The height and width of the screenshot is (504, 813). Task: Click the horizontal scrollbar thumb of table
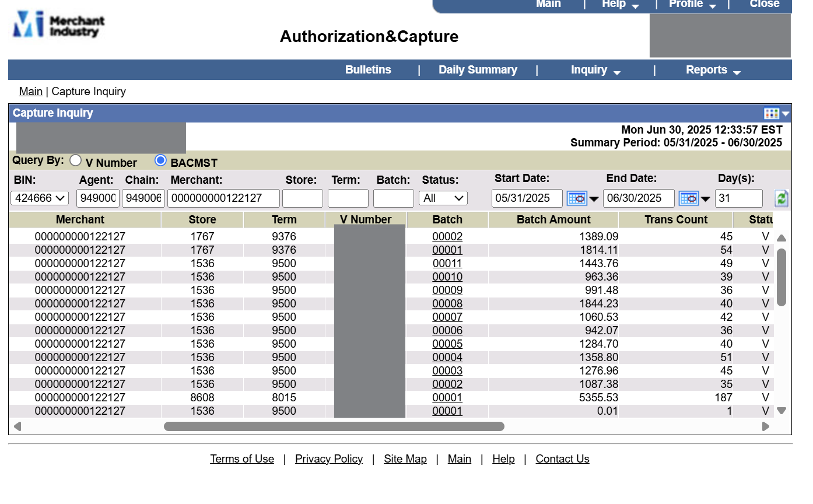pos(334,426)
